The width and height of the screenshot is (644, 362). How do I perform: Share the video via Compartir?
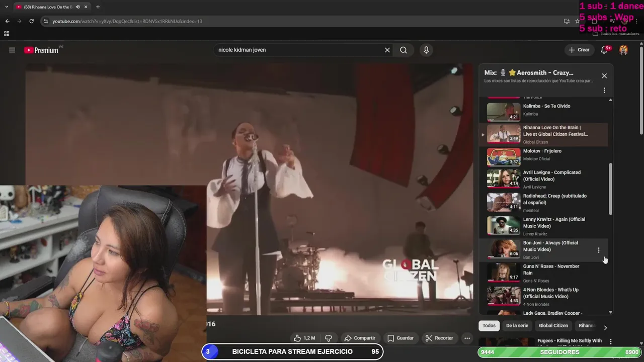tap(360, 338)
